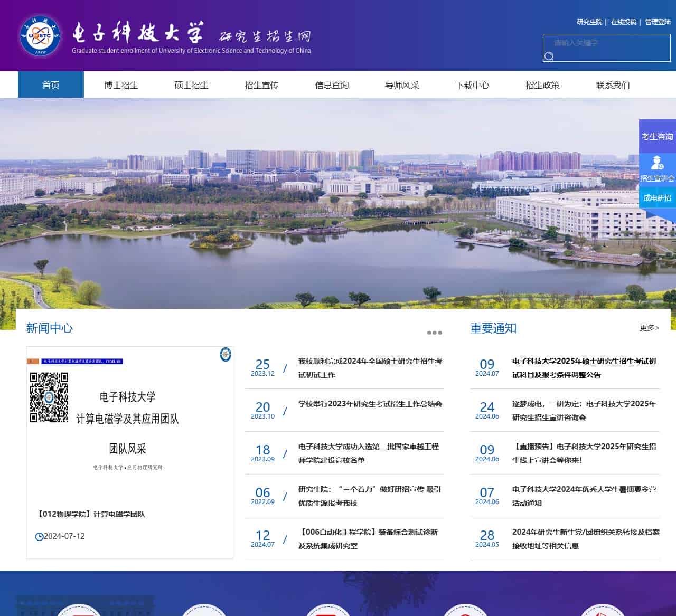The height and width of the screenshot is (616, 676).
Task: Click the UESTC university logo emblem
Action: tap(40, 36)
